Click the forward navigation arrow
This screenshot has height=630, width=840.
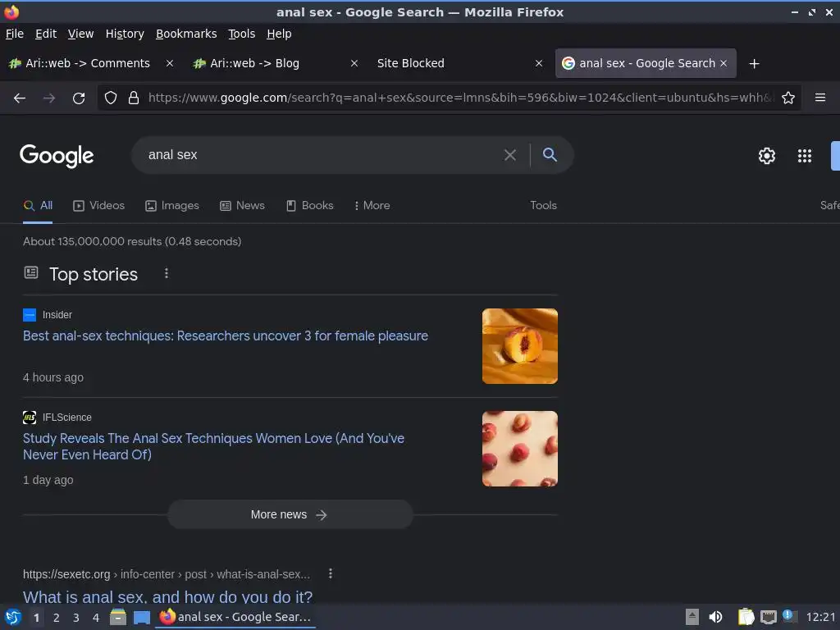pyautogui.click(x=49, y=98)
